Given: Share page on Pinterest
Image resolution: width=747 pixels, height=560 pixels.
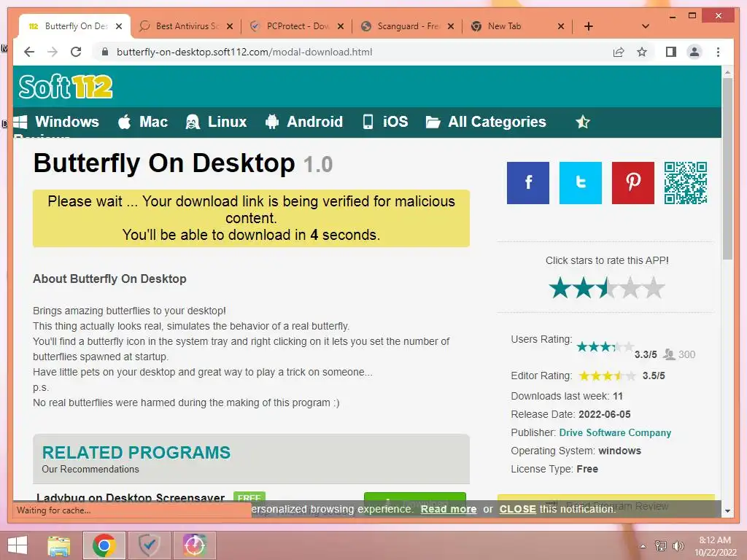Looking at the screenshot, I should coord(632,183).
